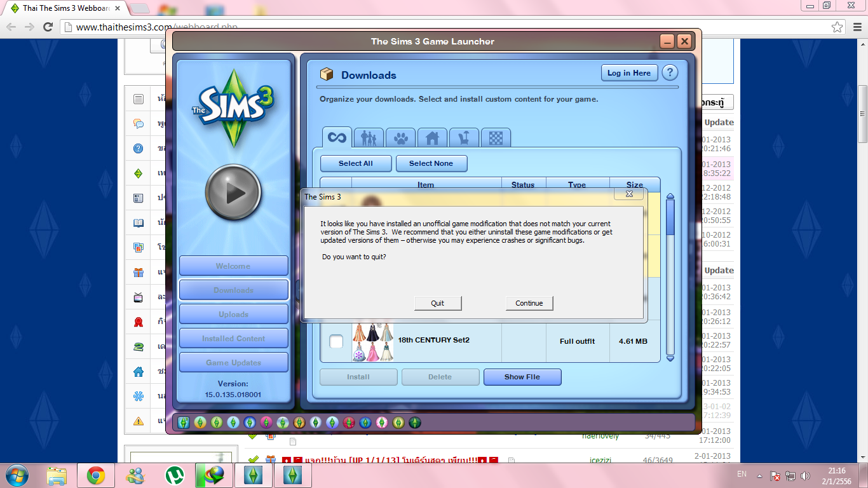The image size is (868, 488).
Task: Click the Delete button
Action: [x=440, y=377]
